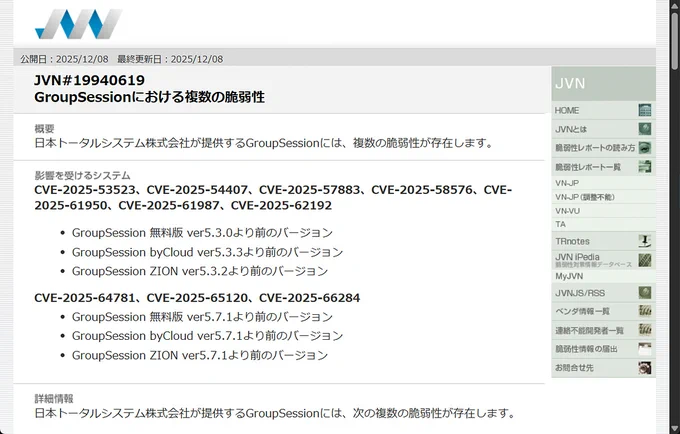Click the icon beside 連絡不能開発者一覧

point(645,330)
